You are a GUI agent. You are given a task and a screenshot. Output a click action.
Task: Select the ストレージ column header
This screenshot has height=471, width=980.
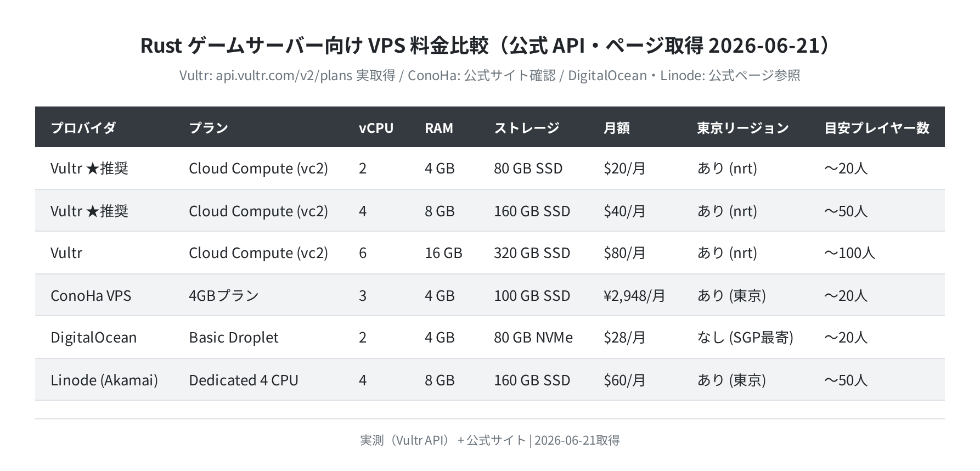click(x=527, y=128)
